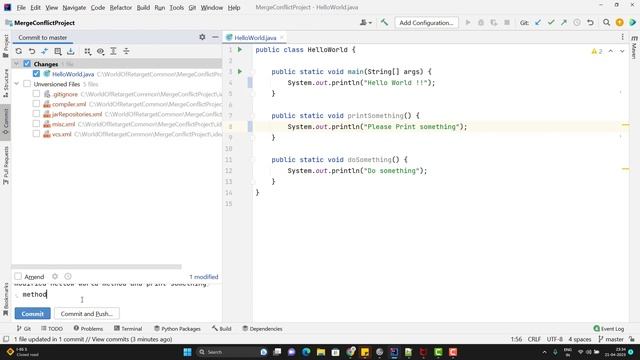The image size is (640, 360).
Task: Open the Event Log
Action: click(x=609, y=329)
